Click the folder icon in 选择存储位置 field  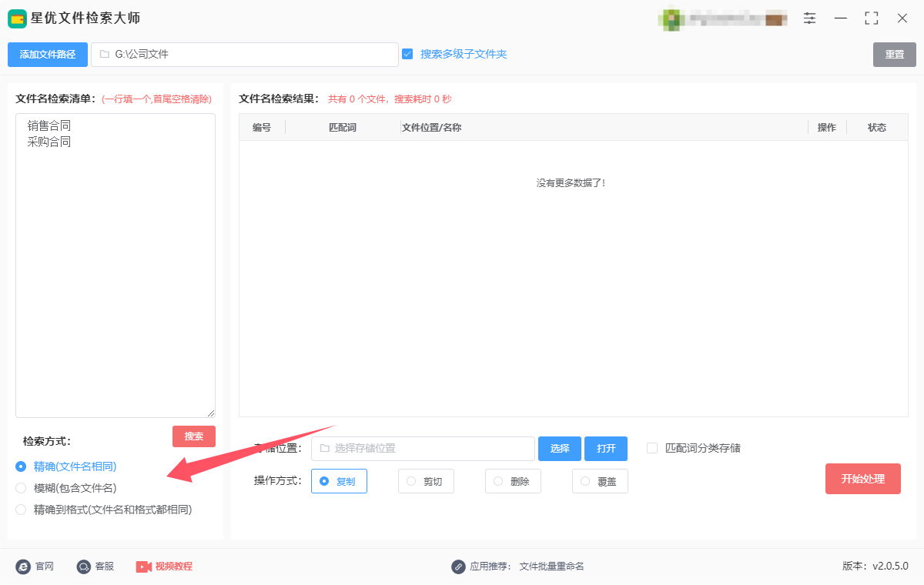tap(324, 448)
